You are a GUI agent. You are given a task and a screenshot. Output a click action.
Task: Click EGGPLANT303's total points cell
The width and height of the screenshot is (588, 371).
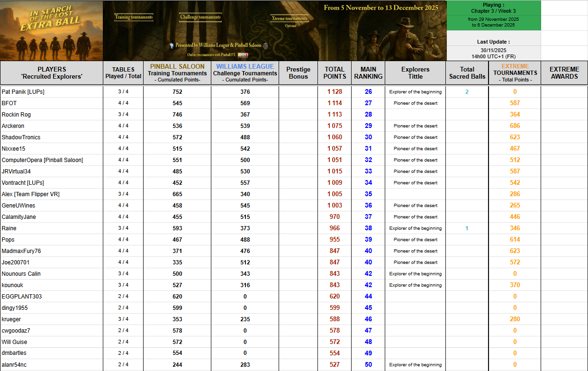(335, 297)
